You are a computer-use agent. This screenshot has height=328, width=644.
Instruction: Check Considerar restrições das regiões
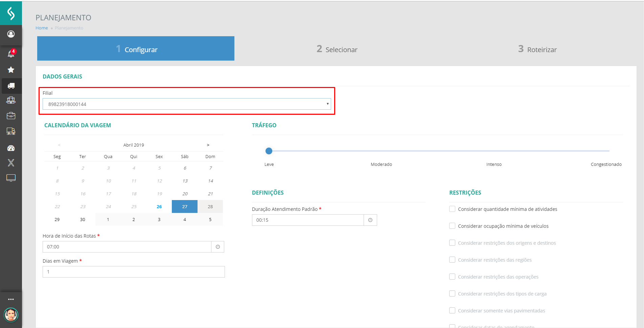[452, 260]
